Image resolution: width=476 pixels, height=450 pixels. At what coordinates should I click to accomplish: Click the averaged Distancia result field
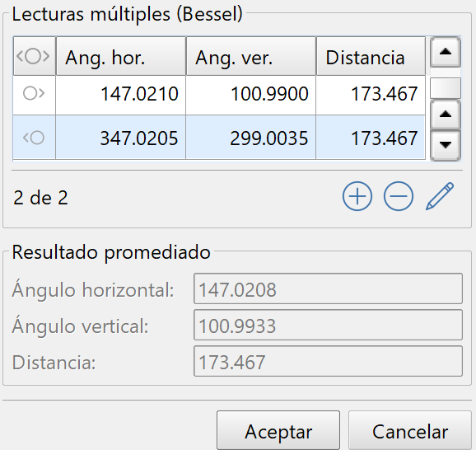(328, 361)
